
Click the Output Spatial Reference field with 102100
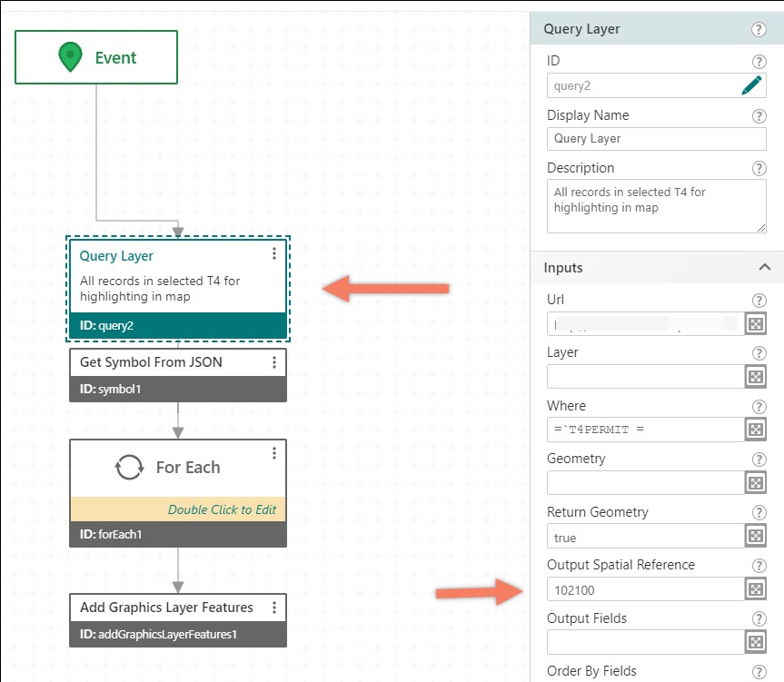[x=646, y=589]
